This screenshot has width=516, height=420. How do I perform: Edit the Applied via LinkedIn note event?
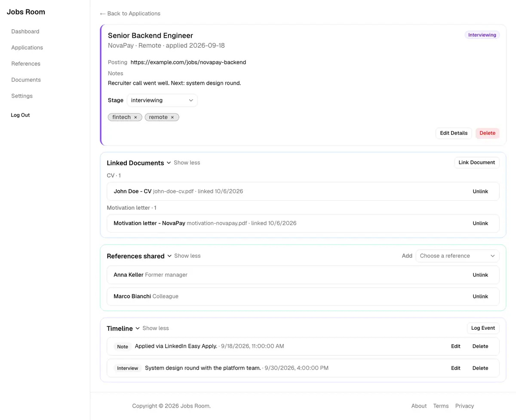click(x=456, y=346)
